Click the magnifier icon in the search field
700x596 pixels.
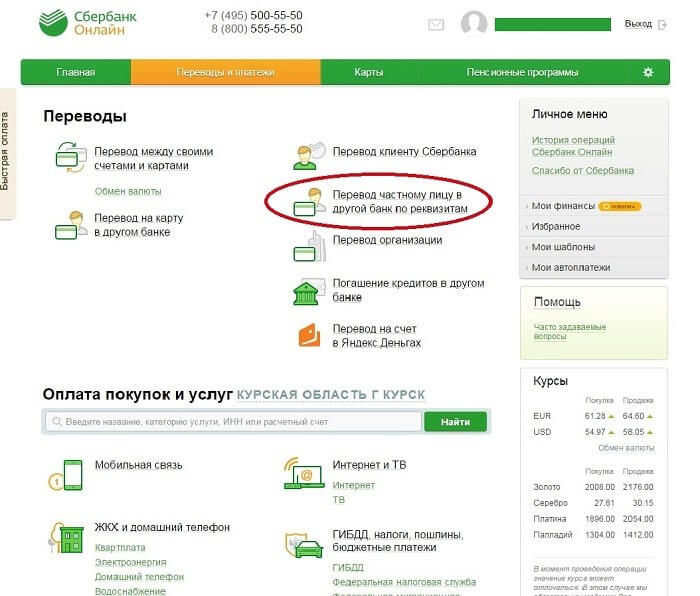[57, 421]
